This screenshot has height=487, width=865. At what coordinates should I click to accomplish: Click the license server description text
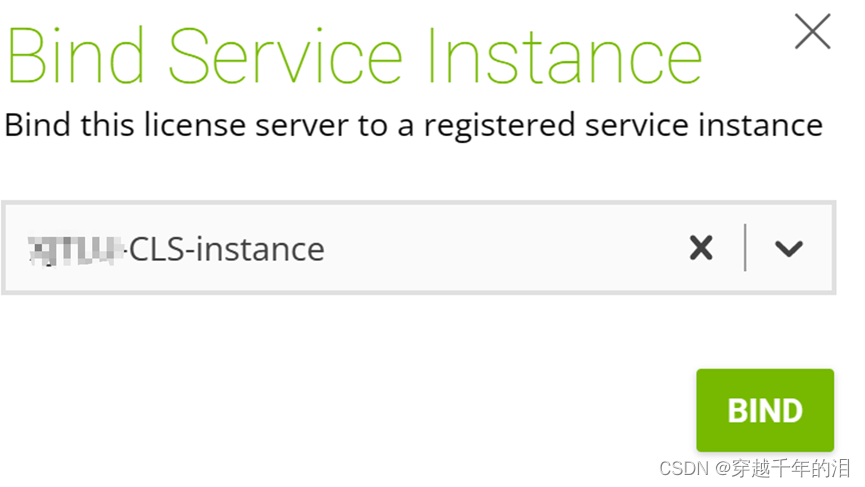[414, 125]
